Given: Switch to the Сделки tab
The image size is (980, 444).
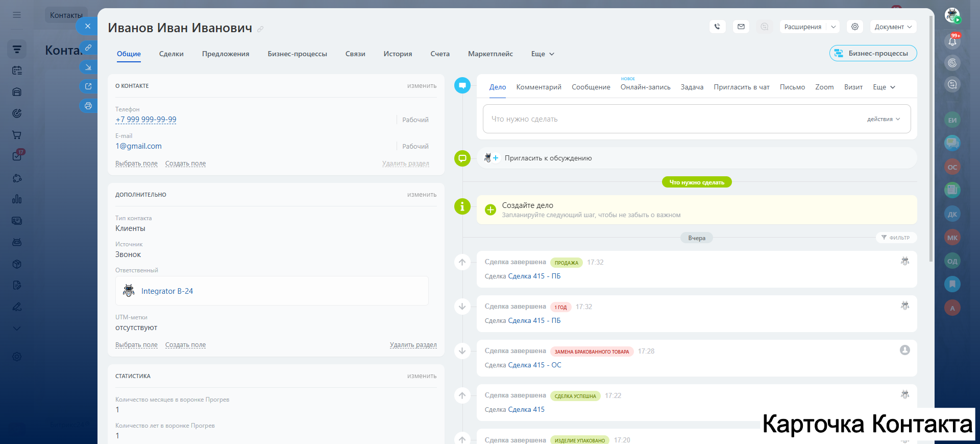Looking at the screenshot, I should [x=171, y=54].
